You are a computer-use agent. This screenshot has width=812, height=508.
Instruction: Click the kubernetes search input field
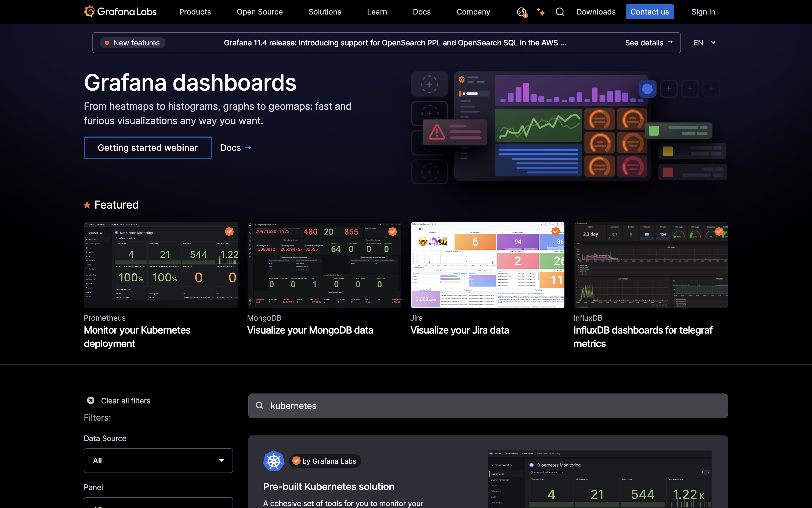[x=488, y=406]
